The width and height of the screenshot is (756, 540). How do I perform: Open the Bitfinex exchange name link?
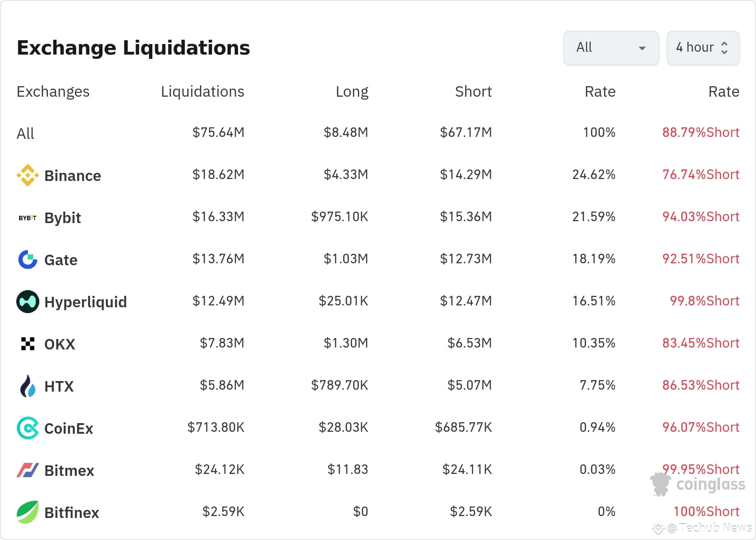[71, 513]
